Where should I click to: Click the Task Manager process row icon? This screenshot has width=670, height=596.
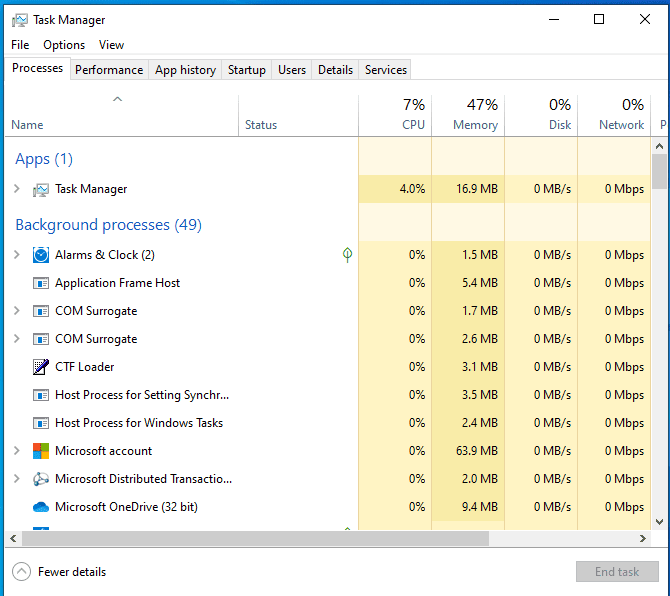pyautogui.click(x=41, y=189)
